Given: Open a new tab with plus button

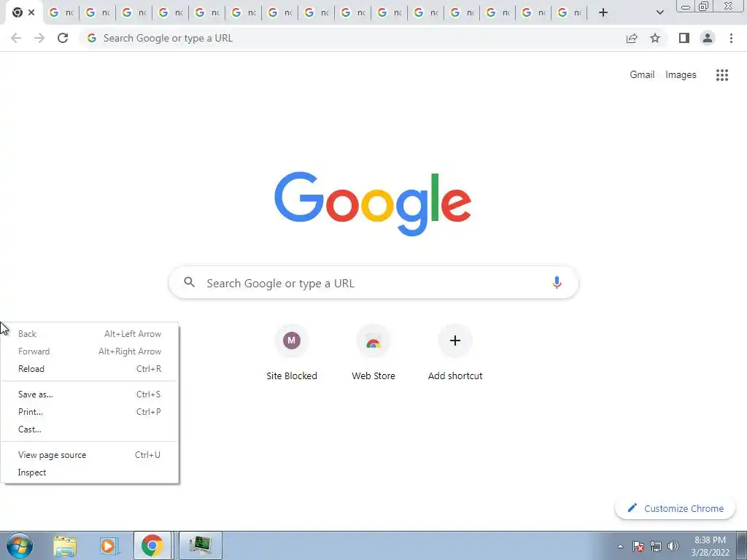Looking at the screenshot, I should point(603,12).
